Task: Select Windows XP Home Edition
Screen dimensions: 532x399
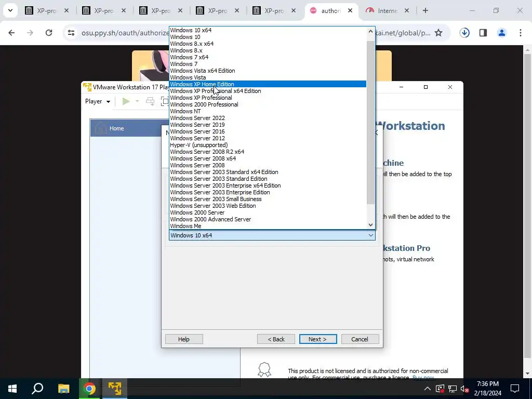Action: (x=268, y=84)
